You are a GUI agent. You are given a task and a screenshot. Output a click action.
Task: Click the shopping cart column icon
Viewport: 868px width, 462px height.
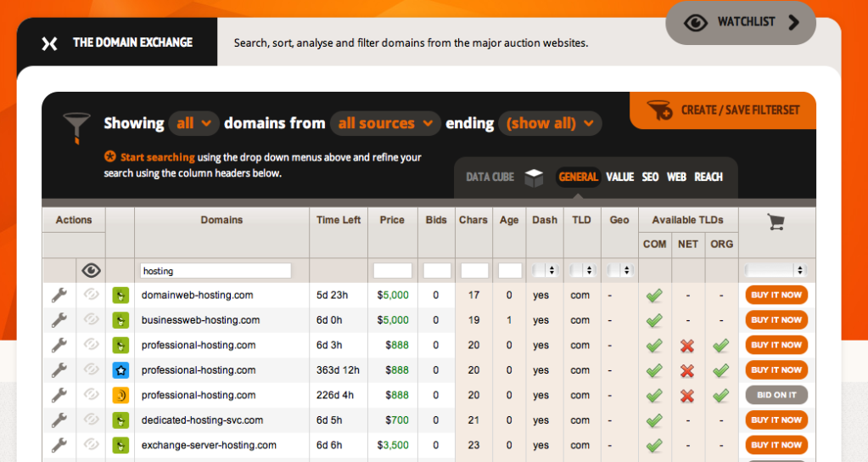tap(776, 222)
